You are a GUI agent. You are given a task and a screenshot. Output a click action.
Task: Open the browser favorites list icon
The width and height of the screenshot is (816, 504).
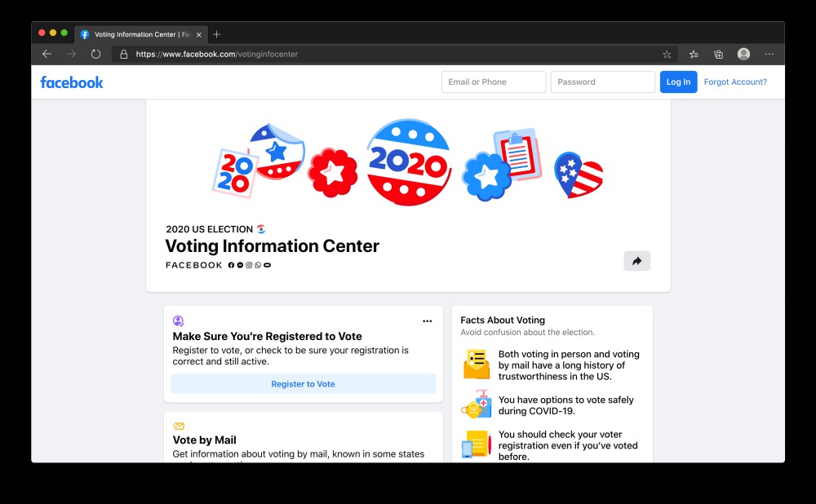tap(694, 54)
